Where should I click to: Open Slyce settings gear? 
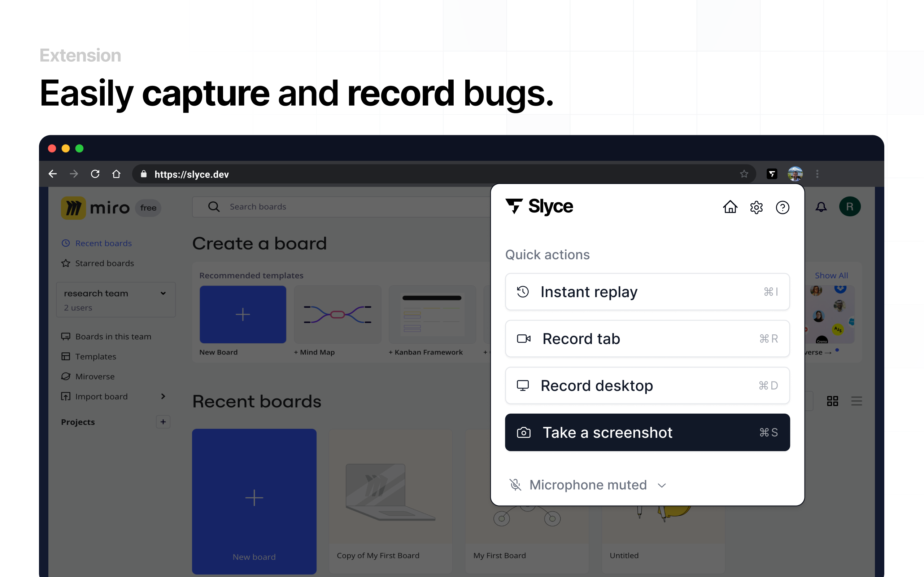pyautogui.click(x=756, y=207)
